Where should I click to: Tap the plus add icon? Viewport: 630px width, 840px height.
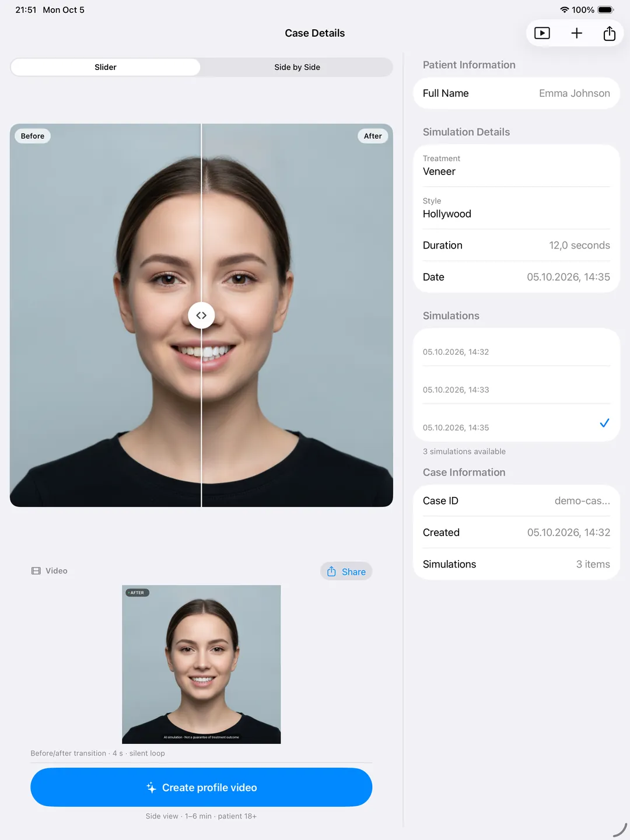[x=576, y=33]
